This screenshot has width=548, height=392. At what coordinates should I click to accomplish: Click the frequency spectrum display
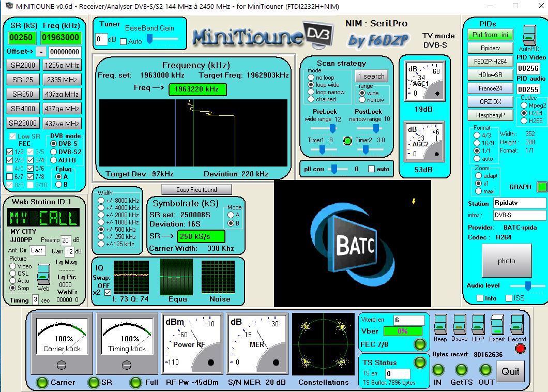pos(193,133)
